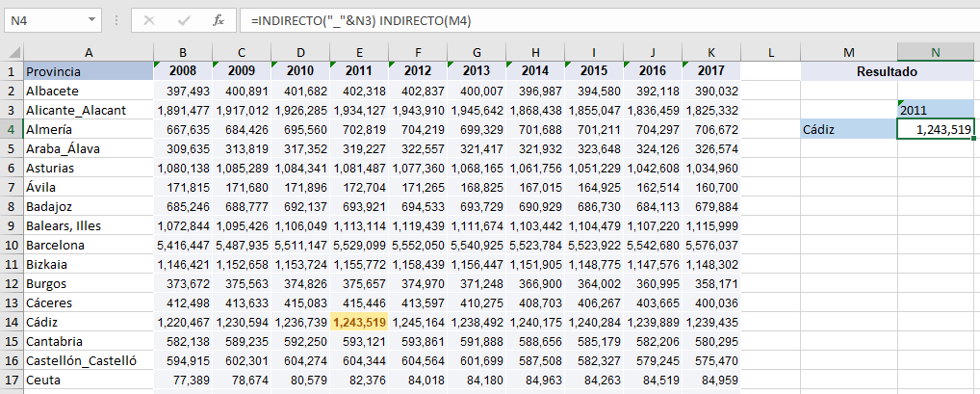Click the highlighted yellow cell 1,243,519
The image size is (980, 394).
(359, 322)
